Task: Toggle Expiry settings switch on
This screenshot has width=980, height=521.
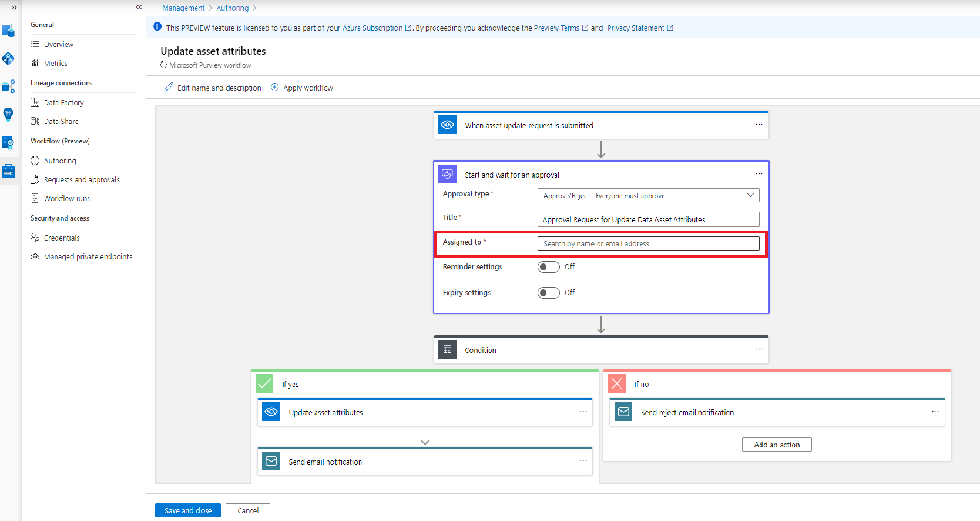Action: click(548, 293)
